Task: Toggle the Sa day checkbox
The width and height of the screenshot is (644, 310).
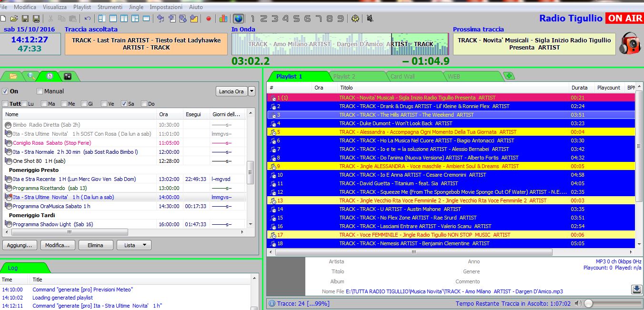Action: pyautogui.click(x=124, y=104)
